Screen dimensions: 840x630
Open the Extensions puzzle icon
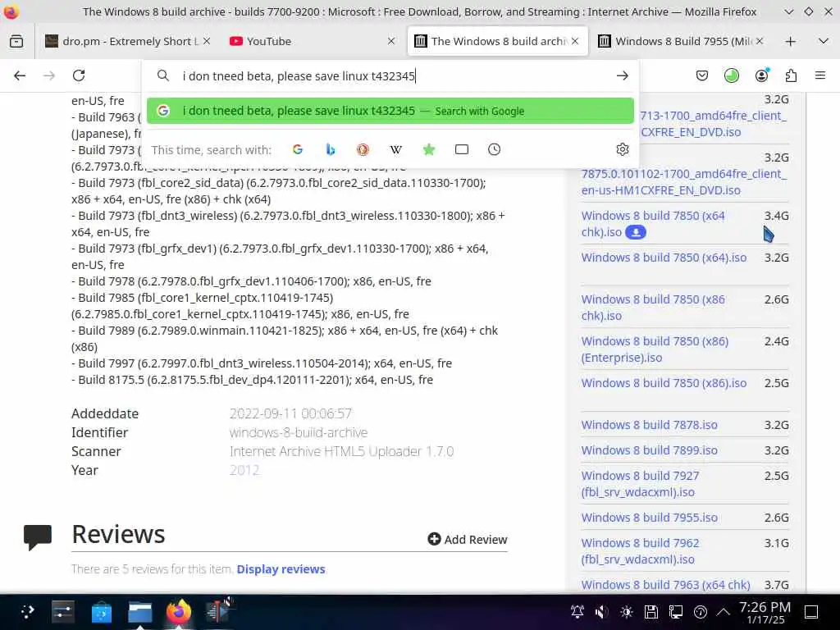coord(791,75)
